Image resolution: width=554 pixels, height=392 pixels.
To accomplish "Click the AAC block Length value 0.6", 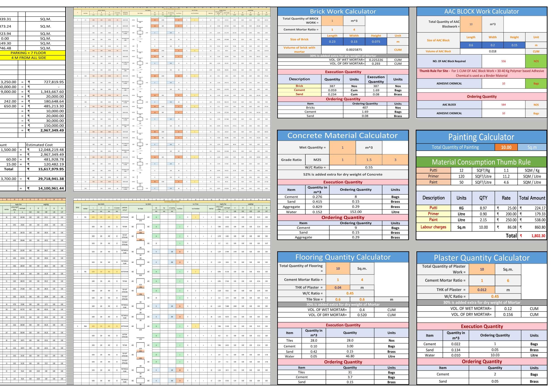I will 471,45.
